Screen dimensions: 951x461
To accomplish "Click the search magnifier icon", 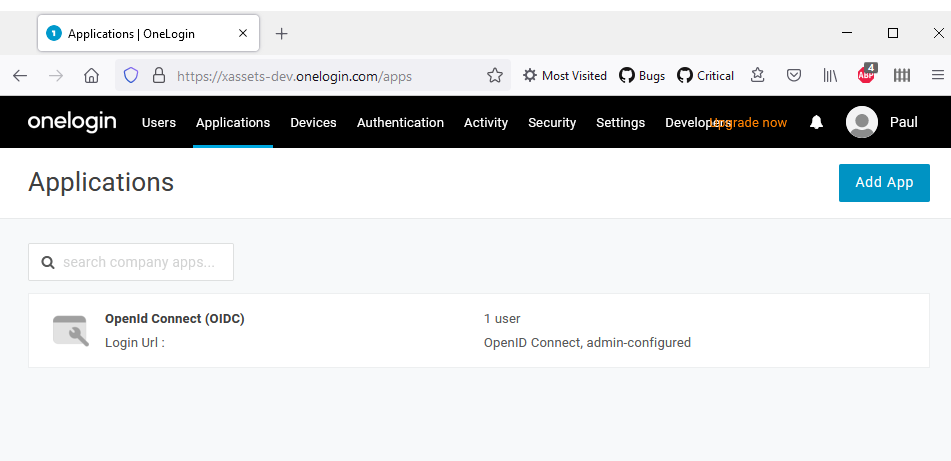I will [x=48, y=262].
